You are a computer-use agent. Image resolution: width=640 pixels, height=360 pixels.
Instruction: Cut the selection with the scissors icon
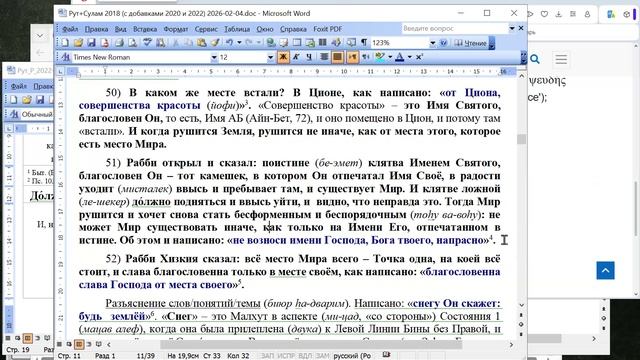tap(176, 42)
